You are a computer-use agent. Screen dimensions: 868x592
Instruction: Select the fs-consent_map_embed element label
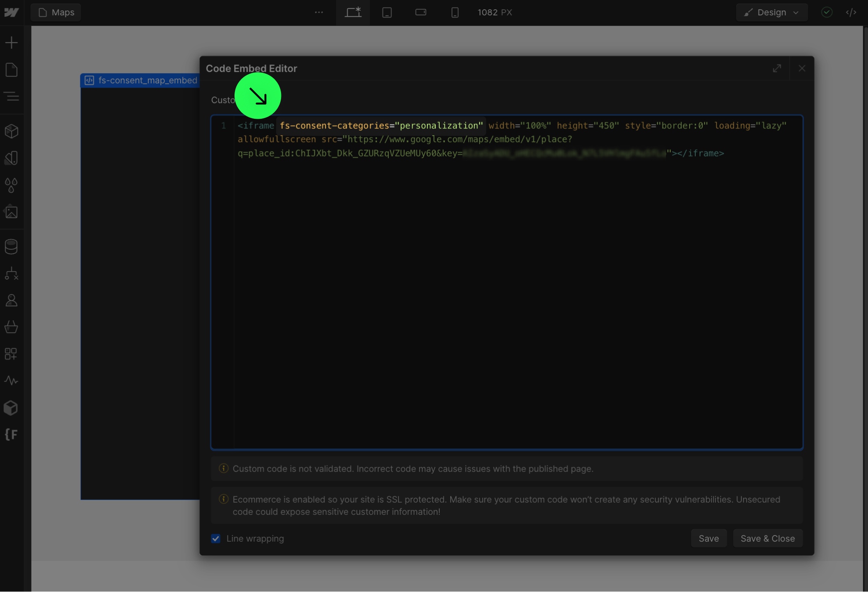(140, 80)
